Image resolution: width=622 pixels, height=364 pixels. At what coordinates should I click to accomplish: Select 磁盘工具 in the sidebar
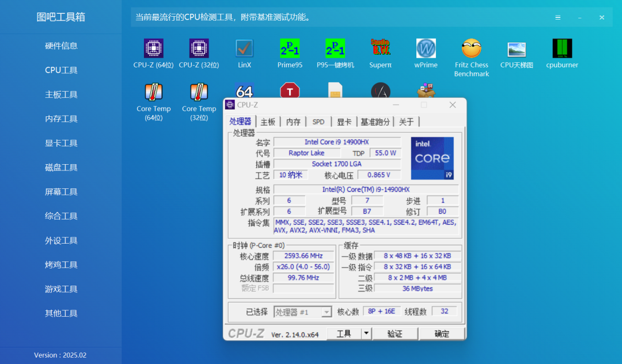click(60, 168)
